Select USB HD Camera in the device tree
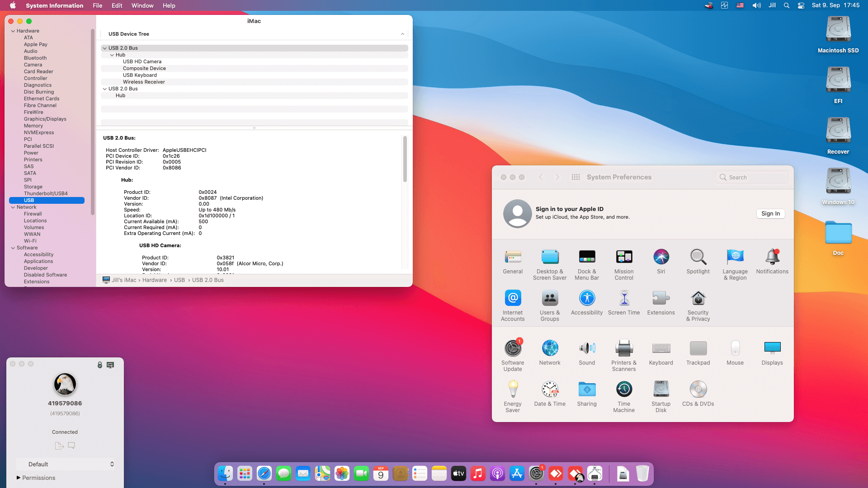This screenshot has width=868, height=488. [142, 61]
